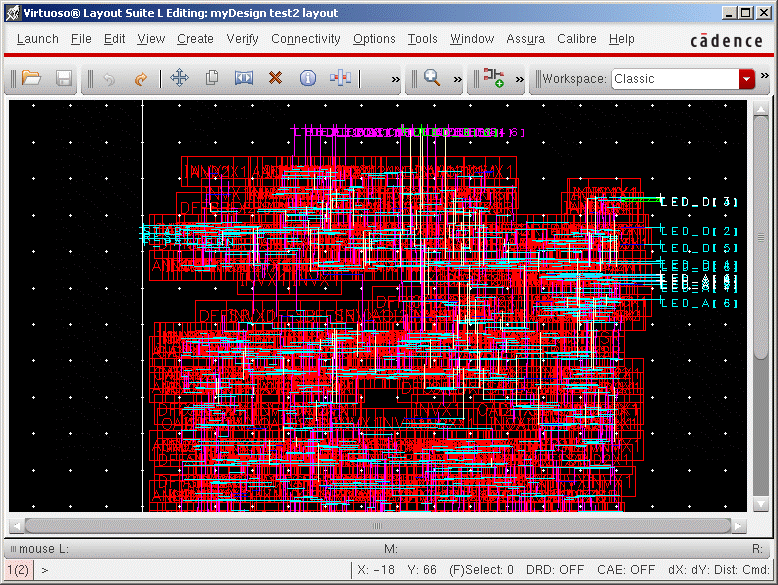Click the zoom magnifier icon

tap(432, 78)
